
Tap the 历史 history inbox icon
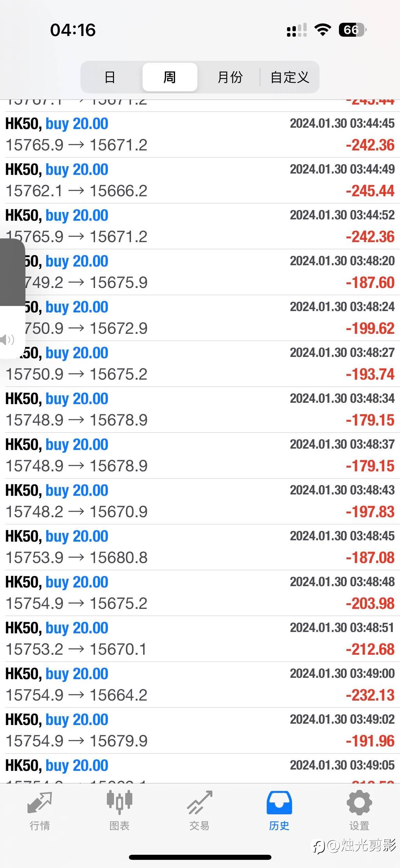[279, 803]
